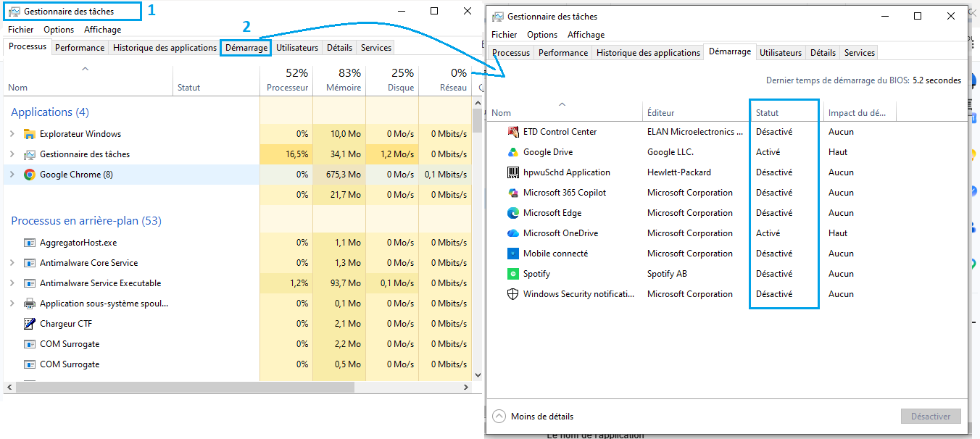Click the Microsoft OneDrive cloud icon
Screen dimensions: 980x439
tap(513, 233)
